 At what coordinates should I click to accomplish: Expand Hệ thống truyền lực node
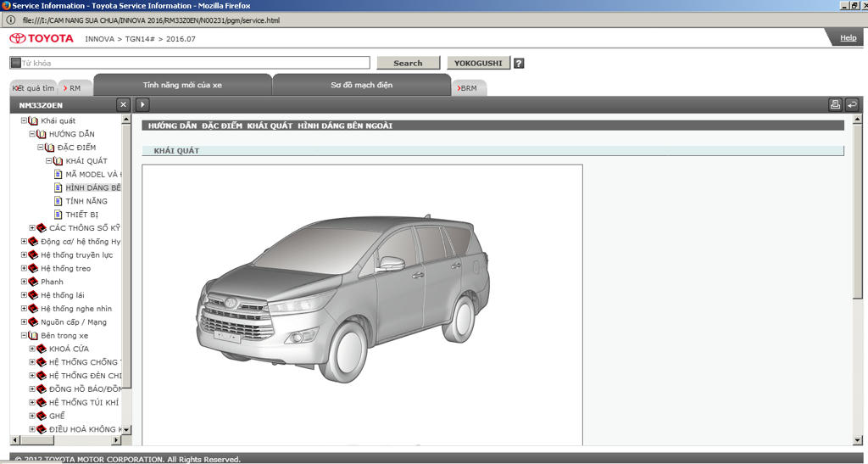point(24,254)
